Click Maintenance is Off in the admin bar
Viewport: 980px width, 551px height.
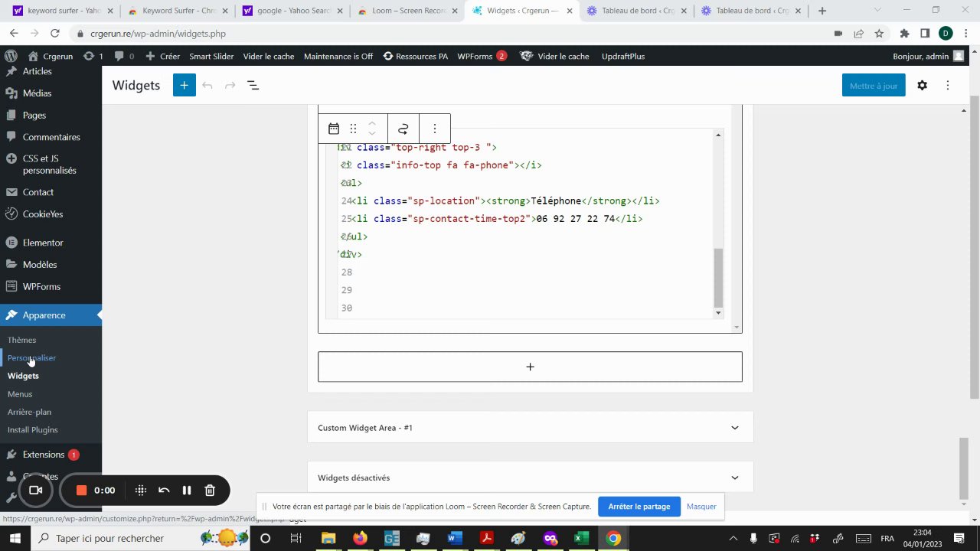(338, 56)
